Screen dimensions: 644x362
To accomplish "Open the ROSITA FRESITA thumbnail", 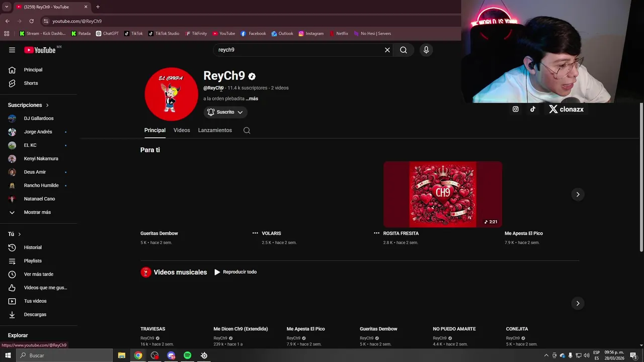I will click(443, 194).
